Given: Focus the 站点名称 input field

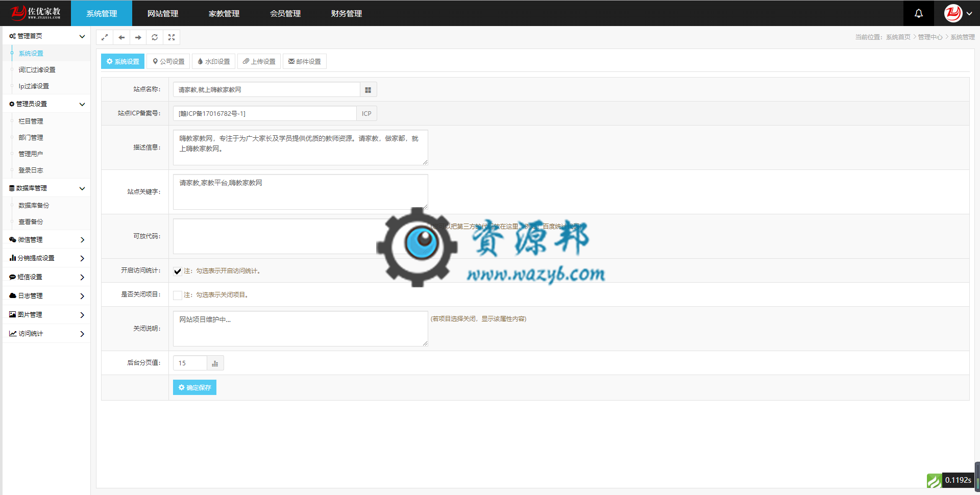Looking at the screenshot, I should click(266, 90).
